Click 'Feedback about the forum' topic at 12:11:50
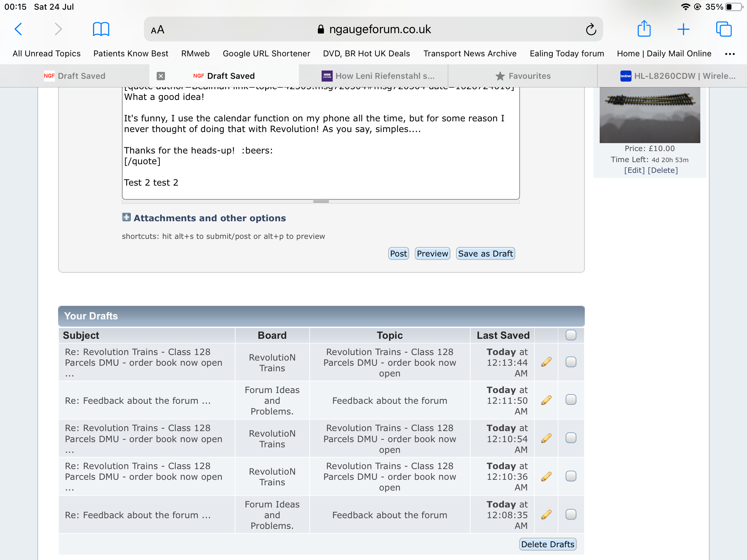This screenshot has width=747, height=560. [x=390, y=401]
